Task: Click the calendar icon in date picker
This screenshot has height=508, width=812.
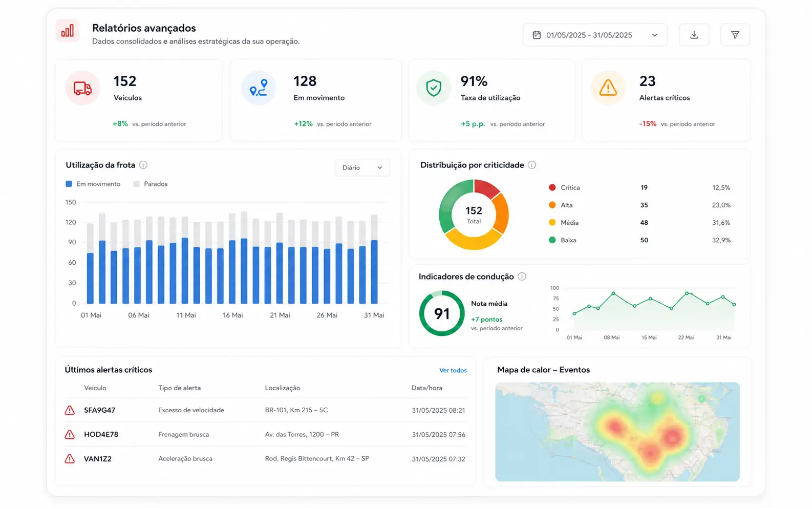Action: (537, 35)
